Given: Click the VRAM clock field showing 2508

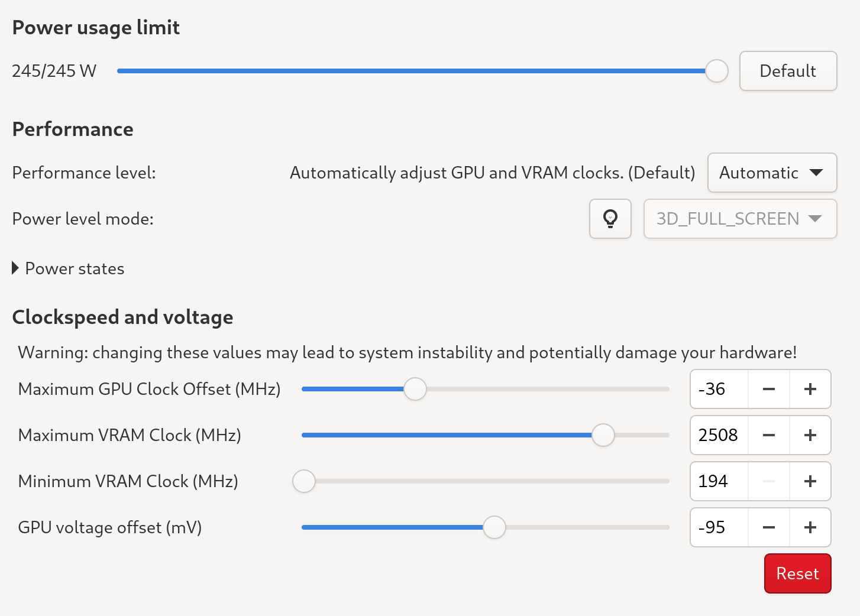Looking at the screenshot, I should (718, 435).
